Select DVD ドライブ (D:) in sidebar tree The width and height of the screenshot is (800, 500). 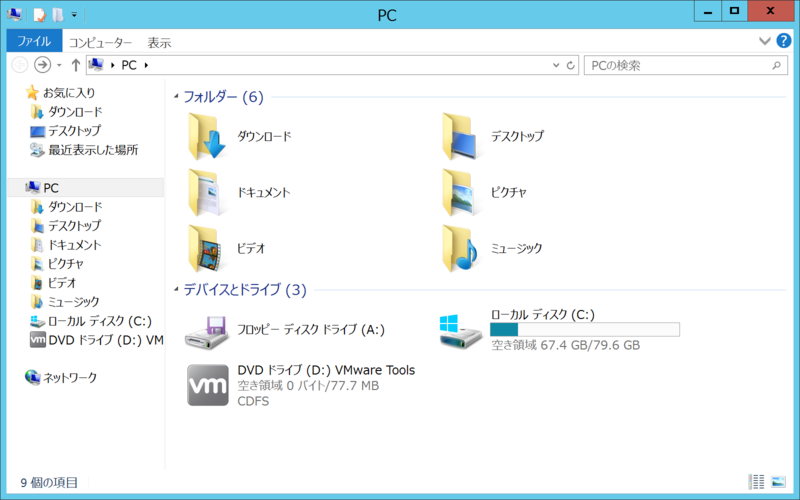point(96,340)
